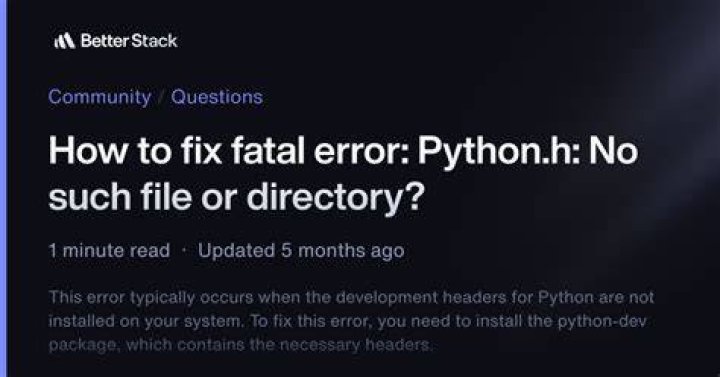Click the slash separator between breadcrumbs
Image resolution: width=720 pixels, height=377 pixels.
click(161, 97)
